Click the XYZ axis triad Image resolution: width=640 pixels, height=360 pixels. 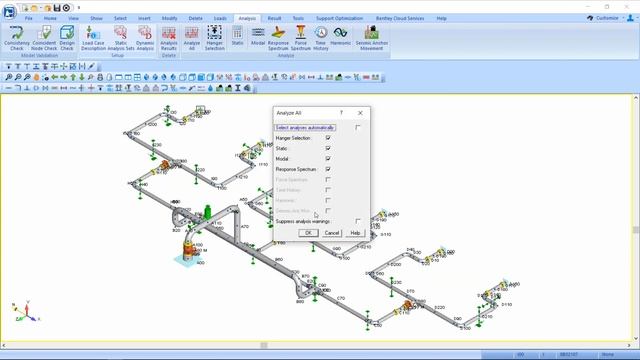26,311
